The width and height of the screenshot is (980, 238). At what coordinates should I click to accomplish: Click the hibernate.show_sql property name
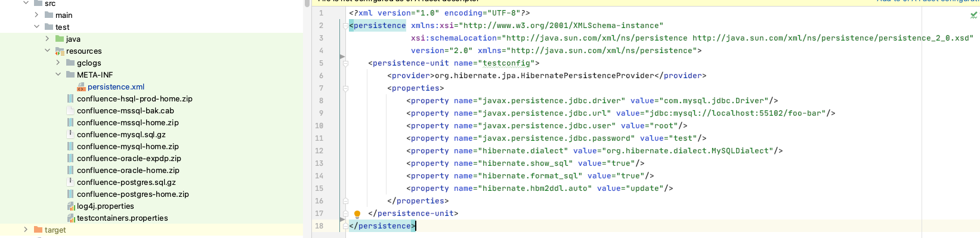(525, 163)
